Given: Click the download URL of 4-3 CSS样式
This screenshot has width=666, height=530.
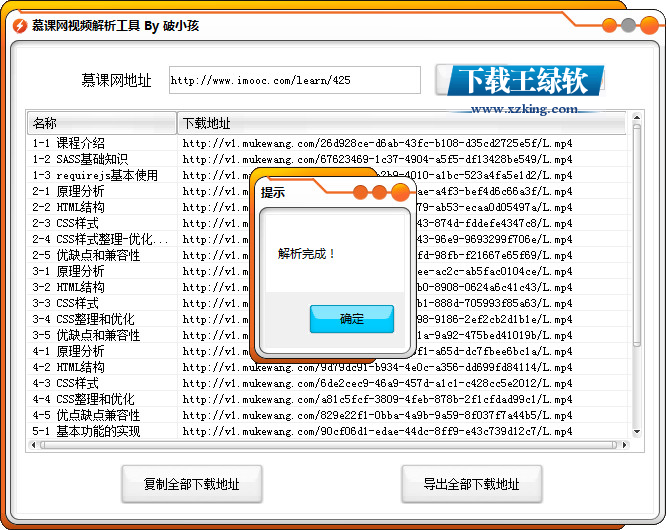Looking at the screenshot, I should coord(377,383).
